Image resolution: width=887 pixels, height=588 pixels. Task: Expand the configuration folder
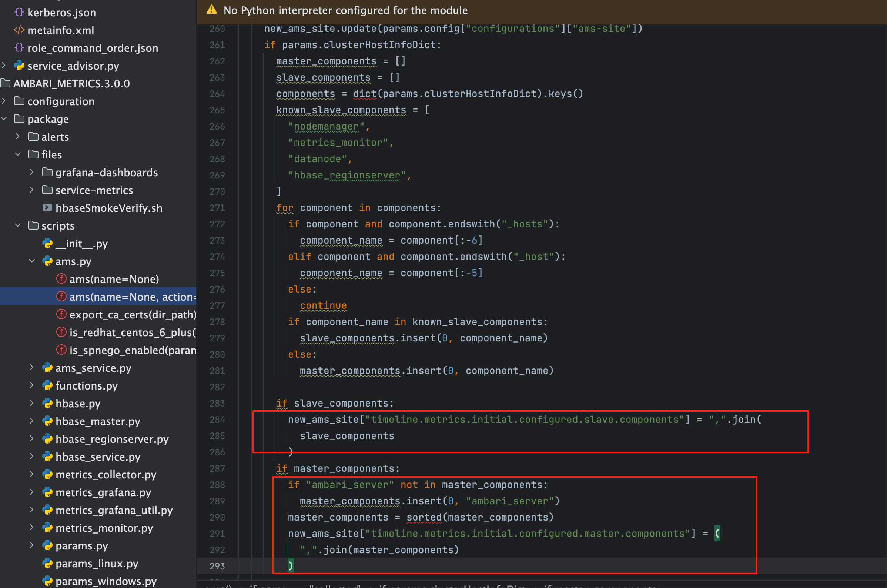coord(4,101)
